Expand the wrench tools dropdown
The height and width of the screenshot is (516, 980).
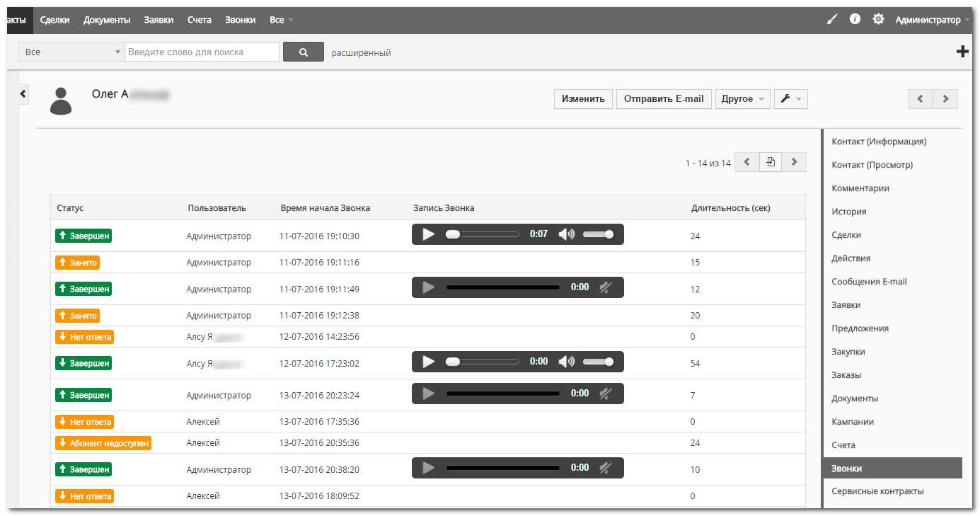coord(790,99)
